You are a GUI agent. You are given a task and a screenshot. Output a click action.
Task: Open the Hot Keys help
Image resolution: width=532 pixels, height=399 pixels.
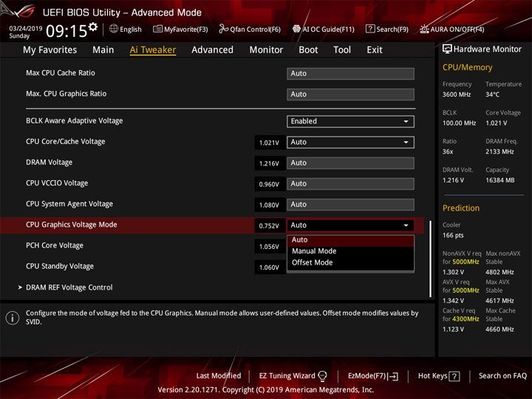pyautogui.click(x=439, y=376)
